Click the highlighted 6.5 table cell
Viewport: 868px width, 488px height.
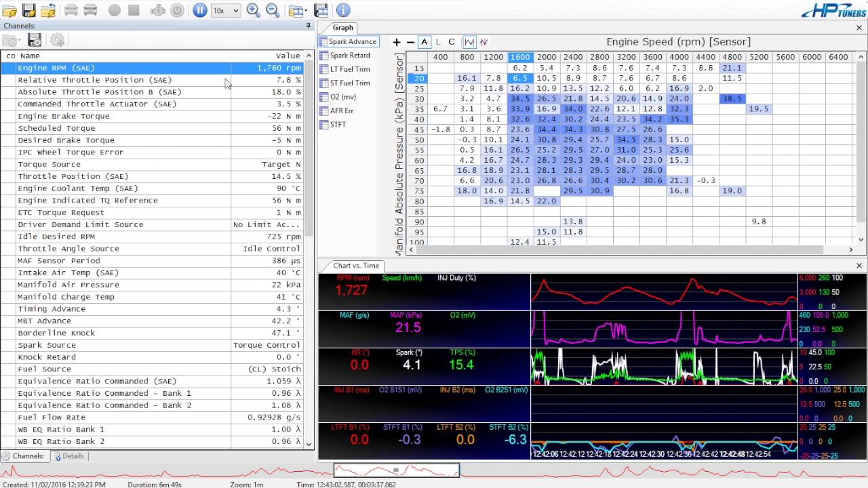coord(520,79)
